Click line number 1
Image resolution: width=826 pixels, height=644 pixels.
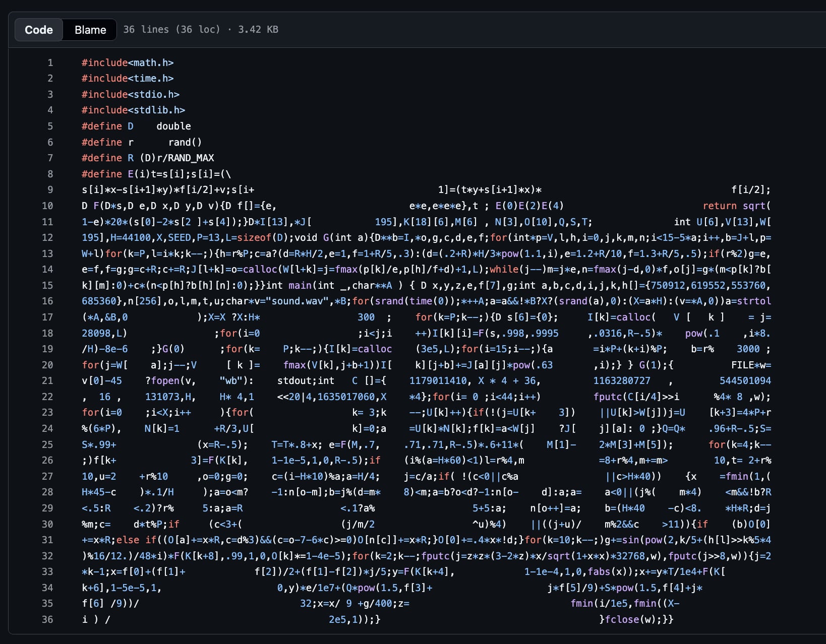(50, 62)
